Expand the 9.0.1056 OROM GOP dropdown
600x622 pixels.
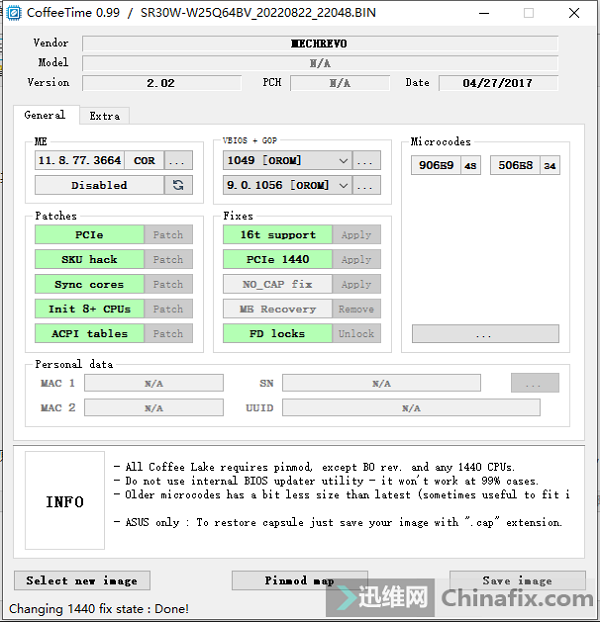pyautogui.click(x=343, y=185)
